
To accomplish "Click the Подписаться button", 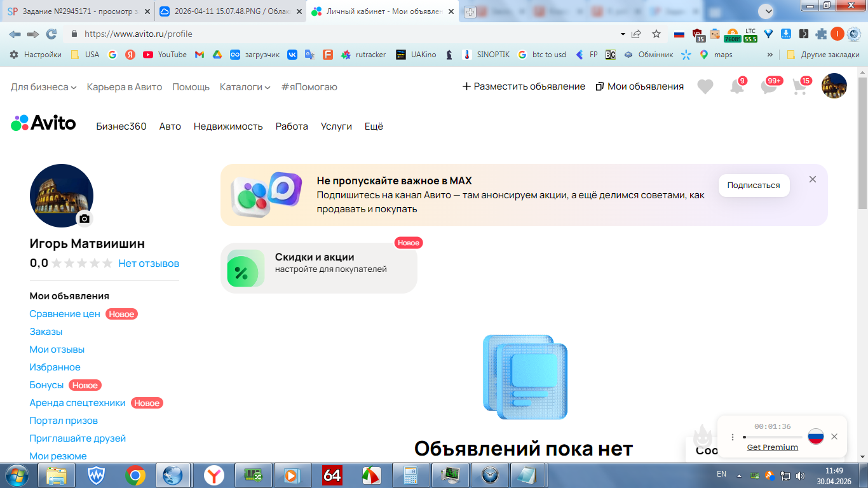I will click(x=754, y=186).
